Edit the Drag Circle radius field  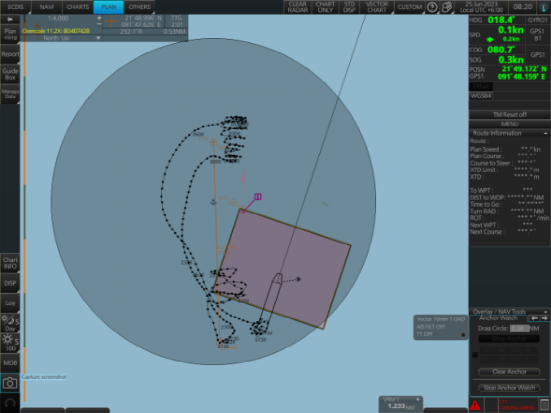[x=519, y=328]
